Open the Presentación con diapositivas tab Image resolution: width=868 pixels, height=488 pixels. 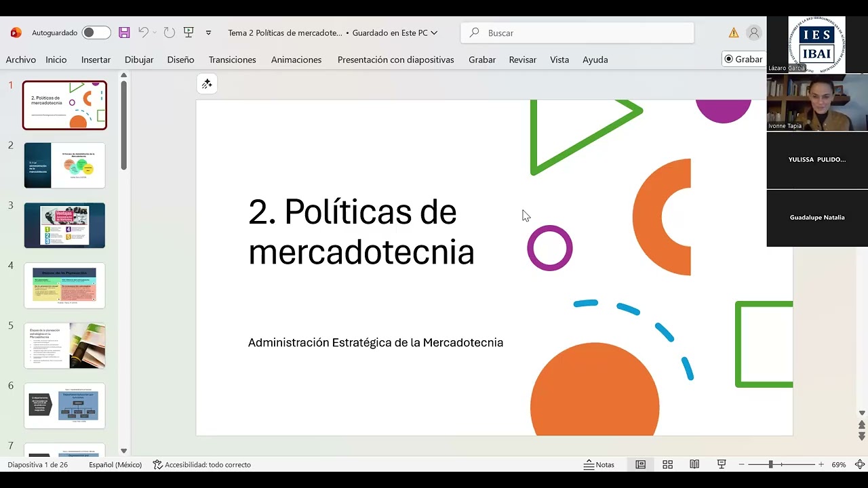396,60
